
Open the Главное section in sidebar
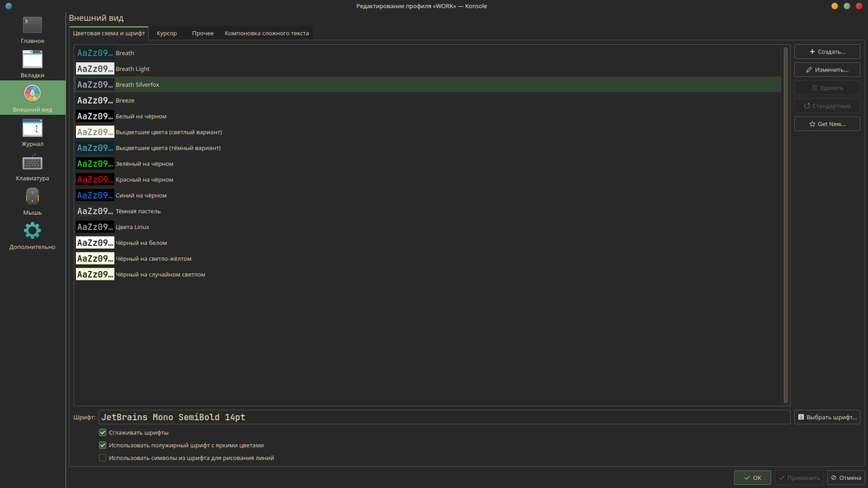pyautogui.click(x=33, y=30)
